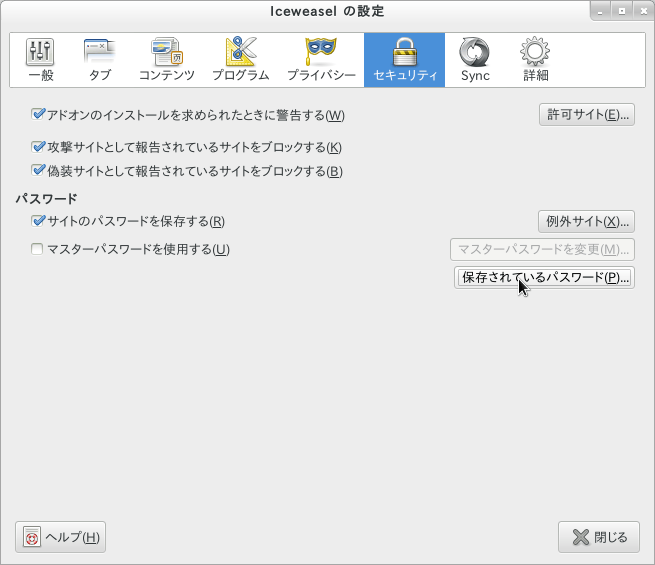Image resolution: width=655 pixels, height=565 pixels.
Task: Close window via title bar X button
Action: click(x=644, y=11)
